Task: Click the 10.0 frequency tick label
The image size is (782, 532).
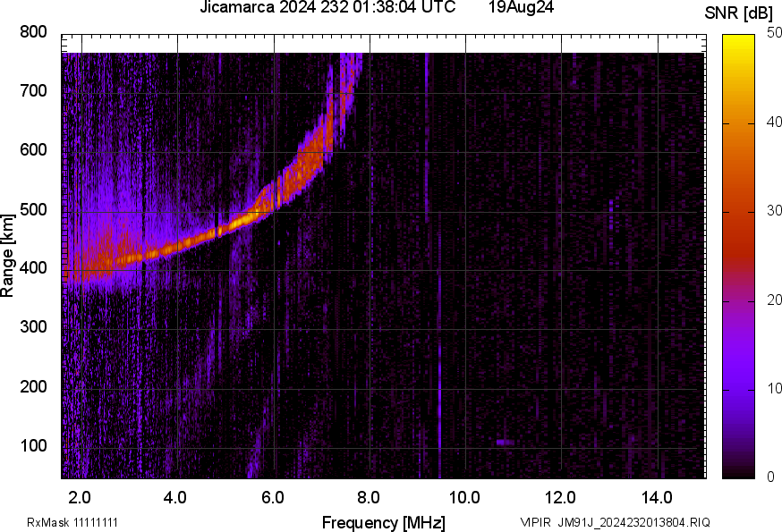Action: tap(464, 497)
